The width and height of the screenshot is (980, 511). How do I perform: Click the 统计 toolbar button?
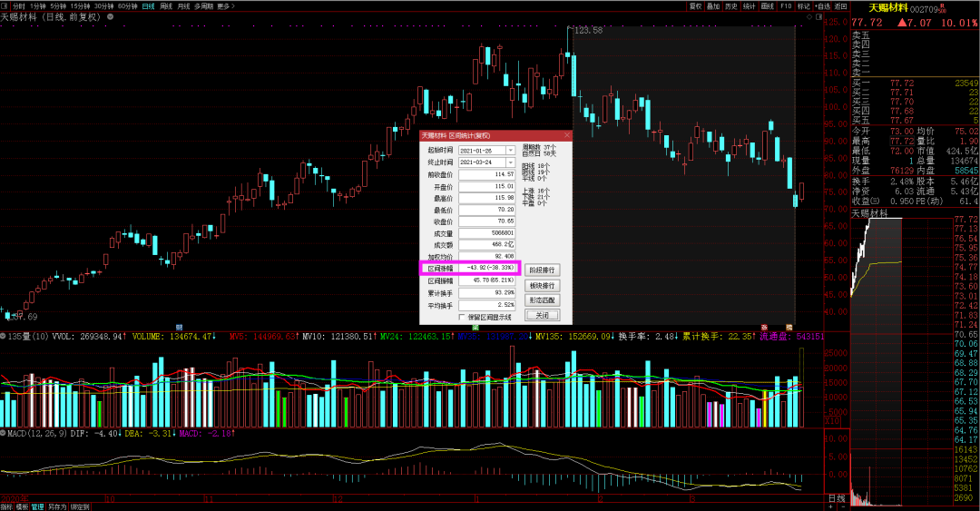(x=750, y=6)
